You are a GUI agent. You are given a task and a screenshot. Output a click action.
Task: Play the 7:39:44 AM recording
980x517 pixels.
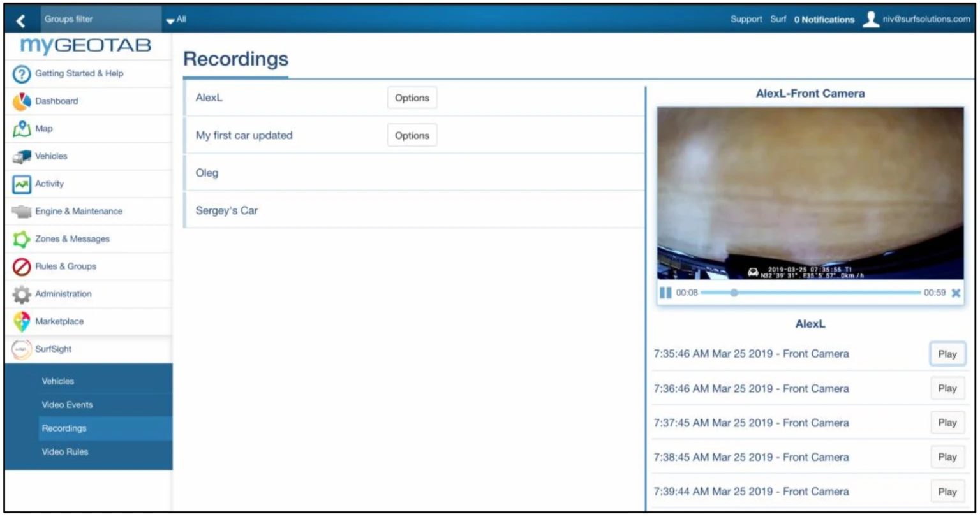947,492
